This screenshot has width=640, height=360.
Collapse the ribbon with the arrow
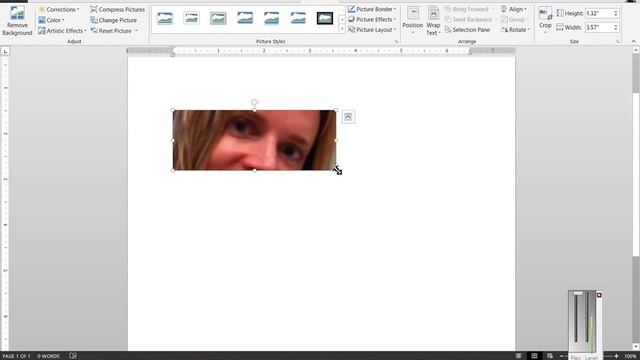click(x=633, y=41)
